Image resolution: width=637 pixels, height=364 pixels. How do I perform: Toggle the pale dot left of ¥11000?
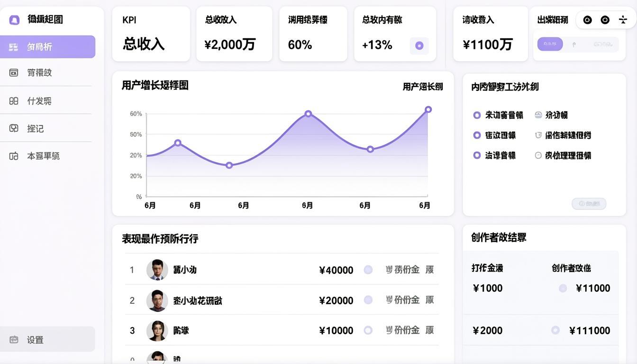(563, 288)
